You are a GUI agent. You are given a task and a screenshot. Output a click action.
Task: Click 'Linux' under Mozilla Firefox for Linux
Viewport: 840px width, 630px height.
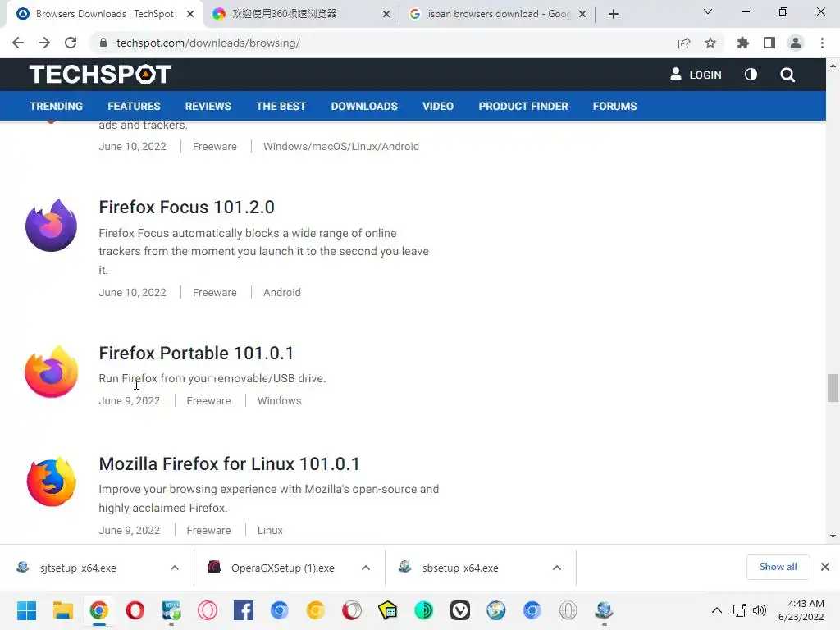269,531
